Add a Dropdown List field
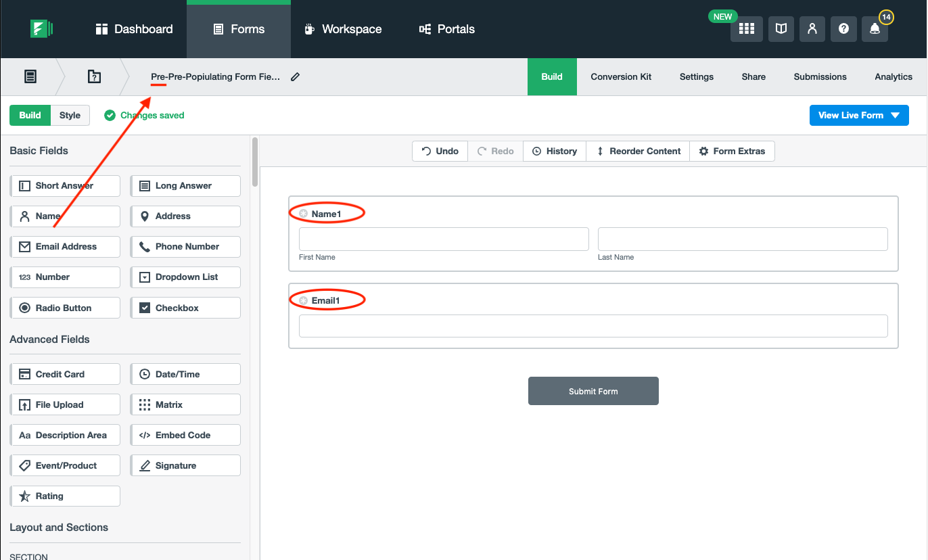 pos(185,277)
